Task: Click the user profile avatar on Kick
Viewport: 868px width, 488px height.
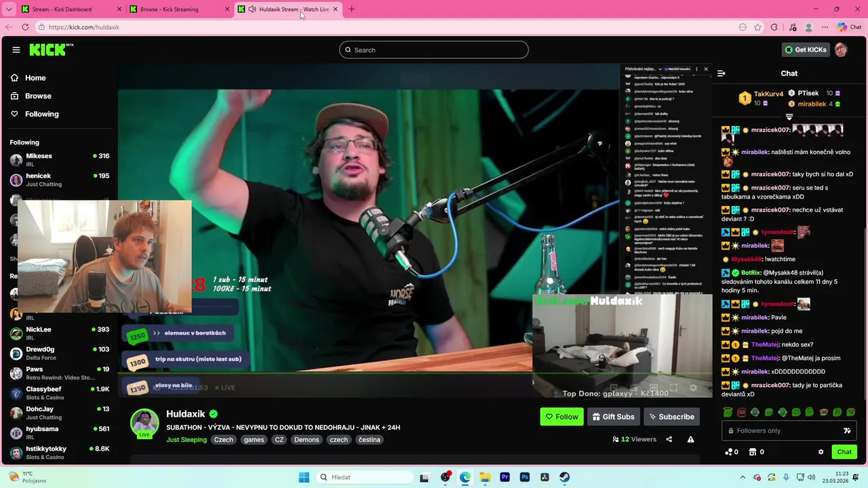Action: [x=841, y=49]
